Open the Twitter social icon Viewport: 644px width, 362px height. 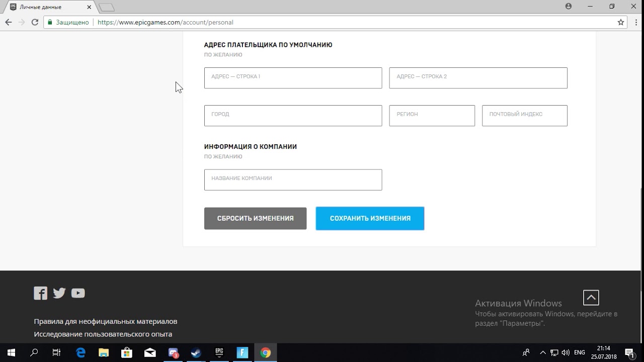coord(59,293)
